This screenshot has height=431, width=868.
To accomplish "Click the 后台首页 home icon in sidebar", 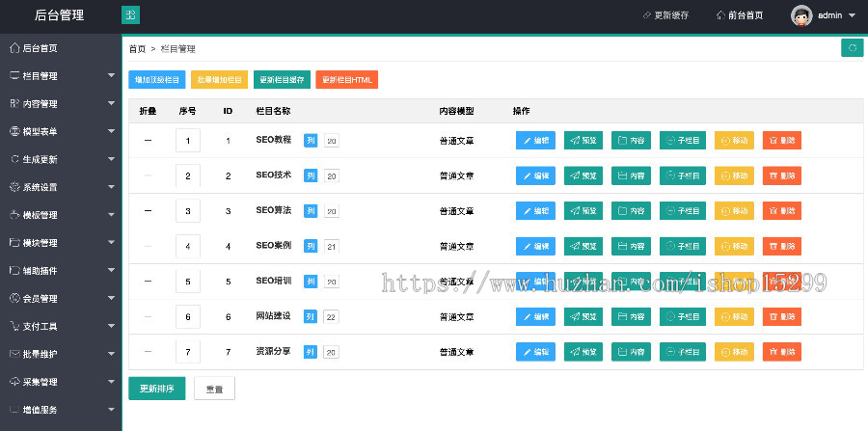I will (14, 48).
